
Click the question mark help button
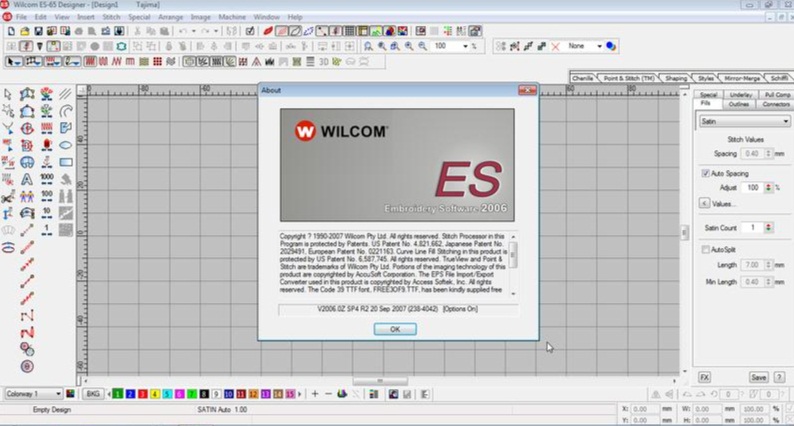point(780,377)
